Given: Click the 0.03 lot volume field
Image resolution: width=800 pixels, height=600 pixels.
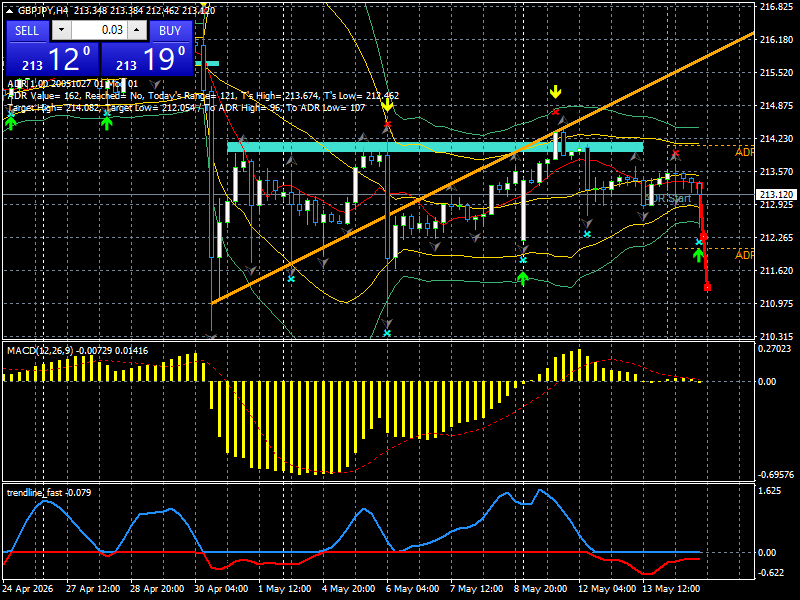Looking at the screenshot, I should click(99, 30).
